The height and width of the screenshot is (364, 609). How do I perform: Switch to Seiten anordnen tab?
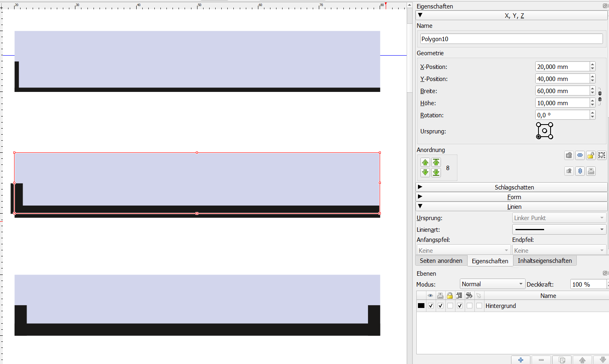click(x=441, y=261)
